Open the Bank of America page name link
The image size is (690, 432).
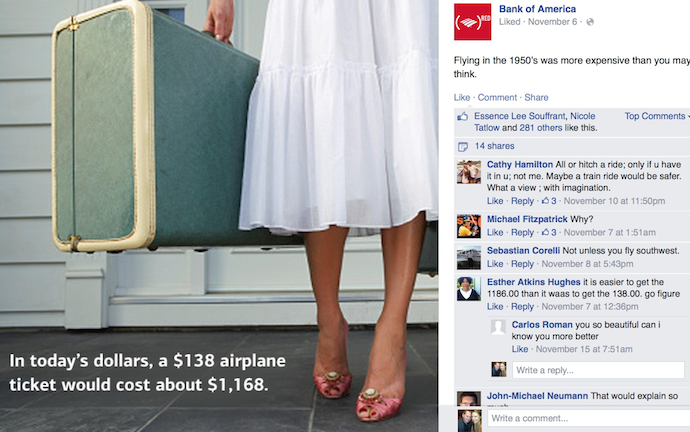(x=537, y=9)
